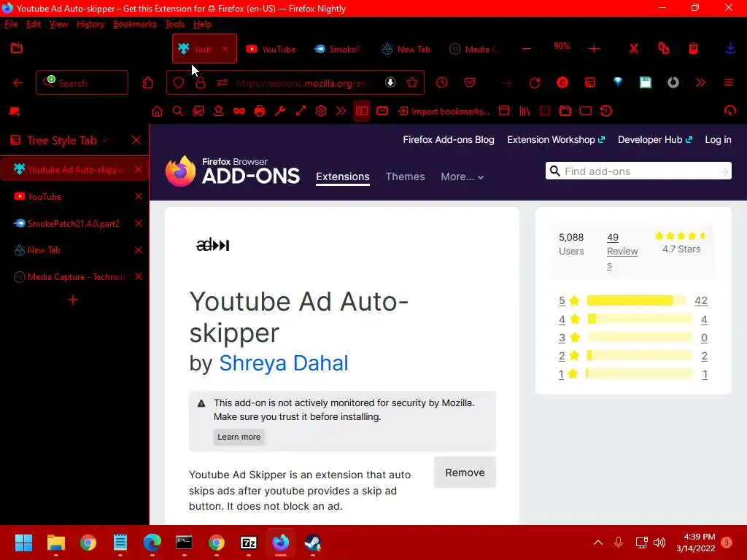Click the 5-star rating bar

click(x=636, y=300)
